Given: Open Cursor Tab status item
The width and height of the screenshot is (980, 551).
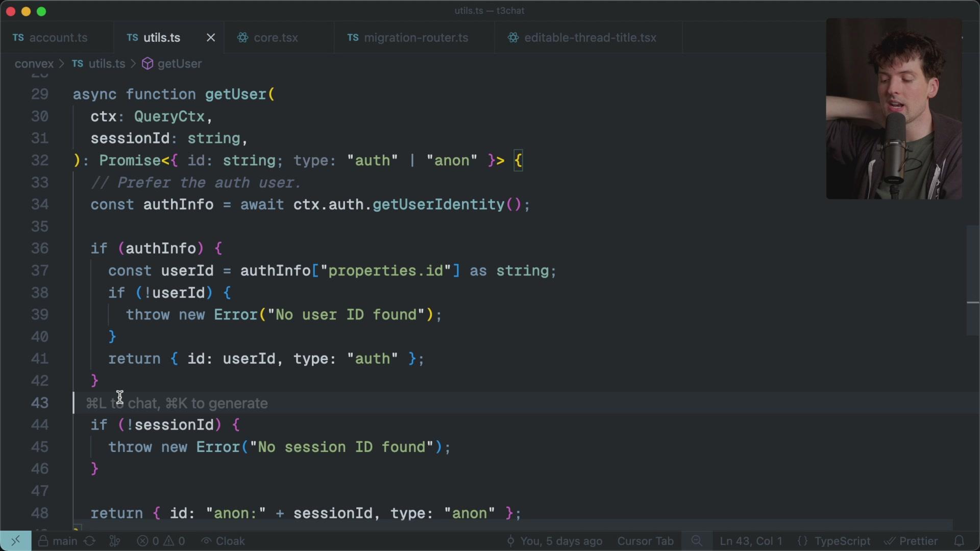Looking at the screenshot, I should coord(645,541).
